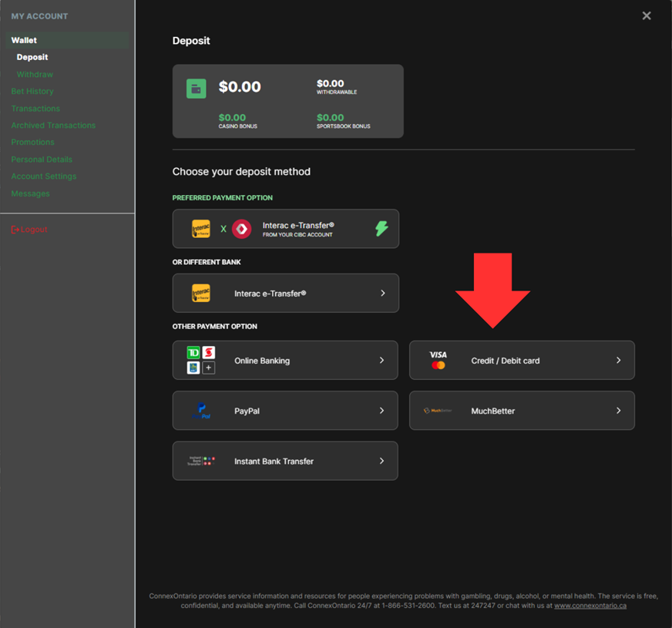Click the red CIBC logo icon
672x628 pixels.
click(x=241, y=229)
